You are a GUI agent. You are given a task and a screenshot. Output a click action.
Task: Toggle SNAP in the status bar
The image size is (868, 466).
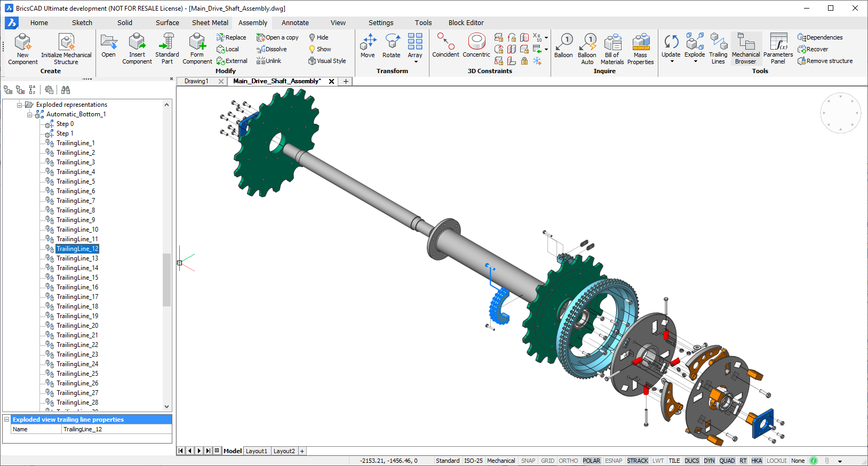(528, 461)
